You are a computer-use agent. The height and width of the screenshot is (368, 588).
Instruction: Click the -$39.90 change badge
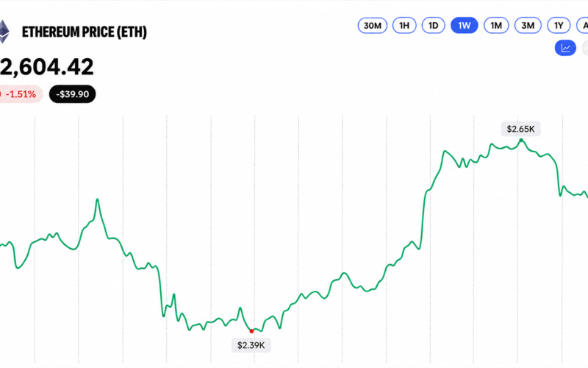tap(72, 94)
